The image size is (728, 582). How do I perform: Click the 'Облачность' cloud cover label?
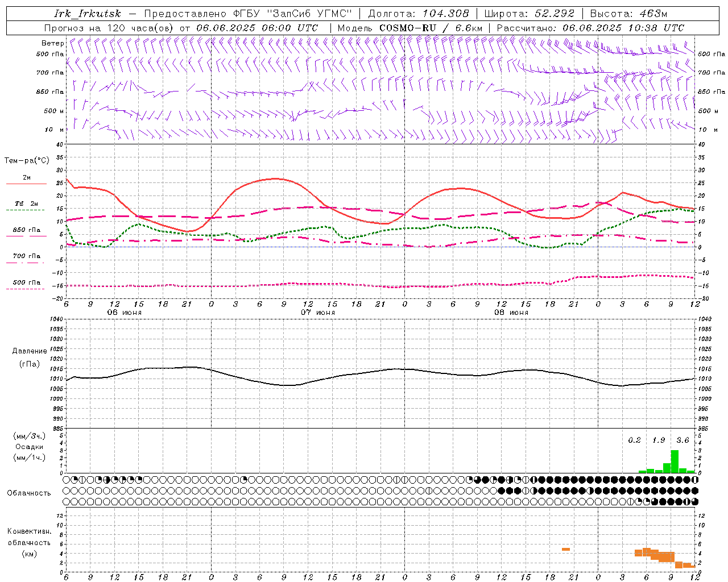point(29,493)
